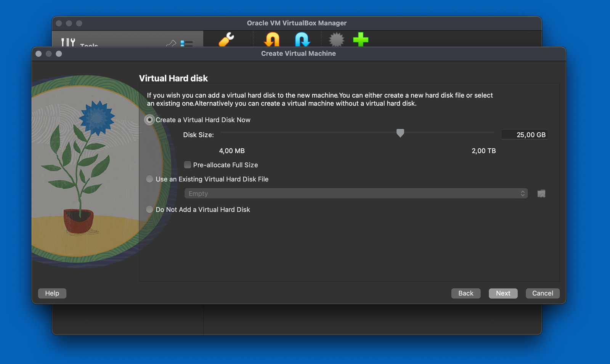Select Use an Existing Virtual Hard Disk File

pos(149,179)
